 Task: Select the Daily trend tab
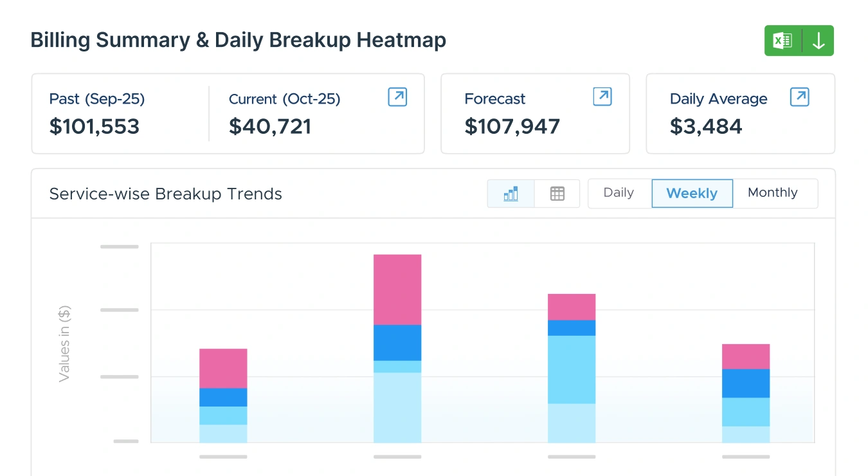point(619,193)
